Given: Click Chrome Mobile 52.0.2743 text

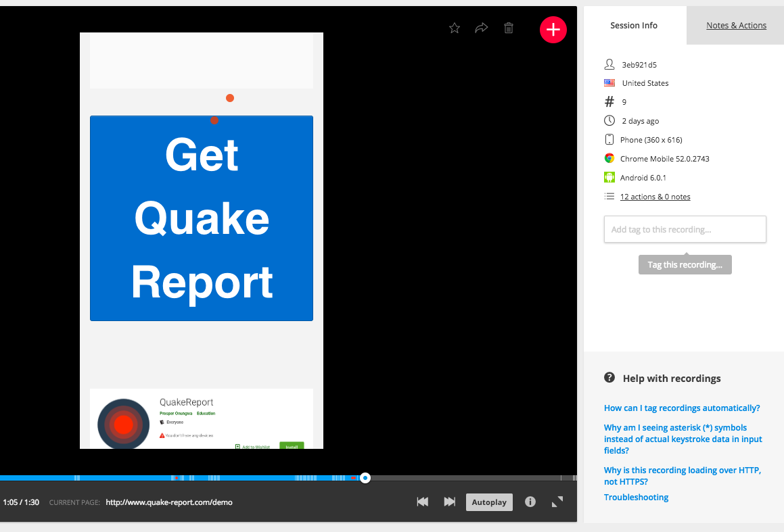Looking at the screenshot, I should (x=664, y=159).
